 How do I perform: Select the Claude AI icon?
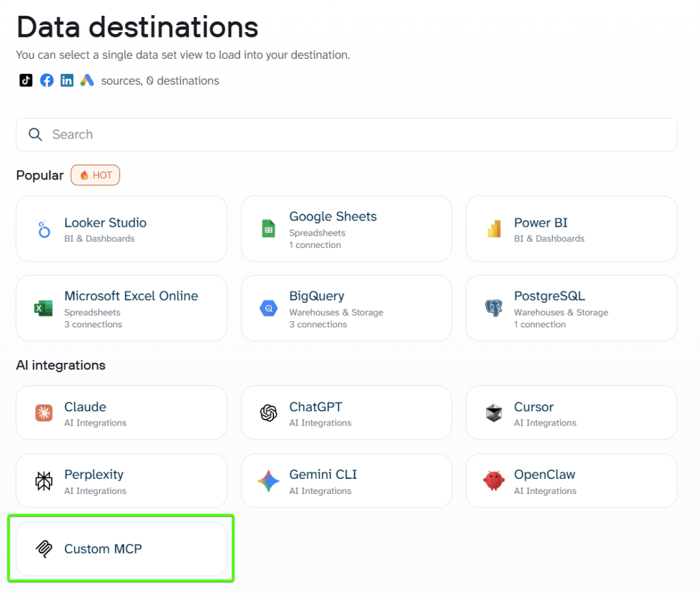[x=43, y=413]
